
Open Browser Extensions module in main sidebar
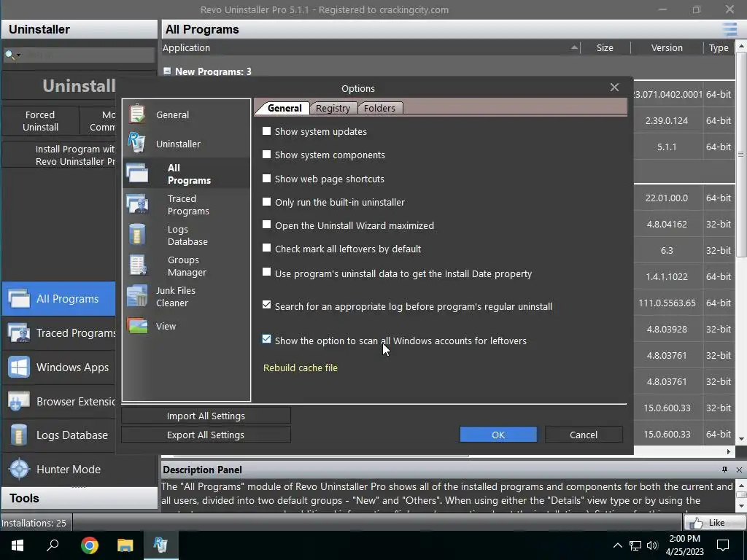coord(58,402)
